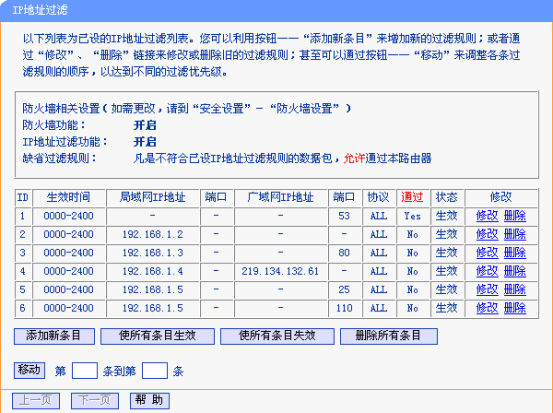The image size is (553, 413).
Task: Click 修改 link for rule 1
Action: pyautogui.click(x=487, y=216)
